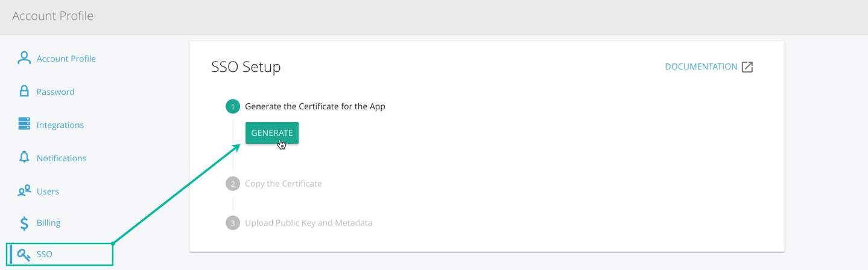
Task: Select step 3 Upload Public Key and Metadata
Action: pos(308,223)
